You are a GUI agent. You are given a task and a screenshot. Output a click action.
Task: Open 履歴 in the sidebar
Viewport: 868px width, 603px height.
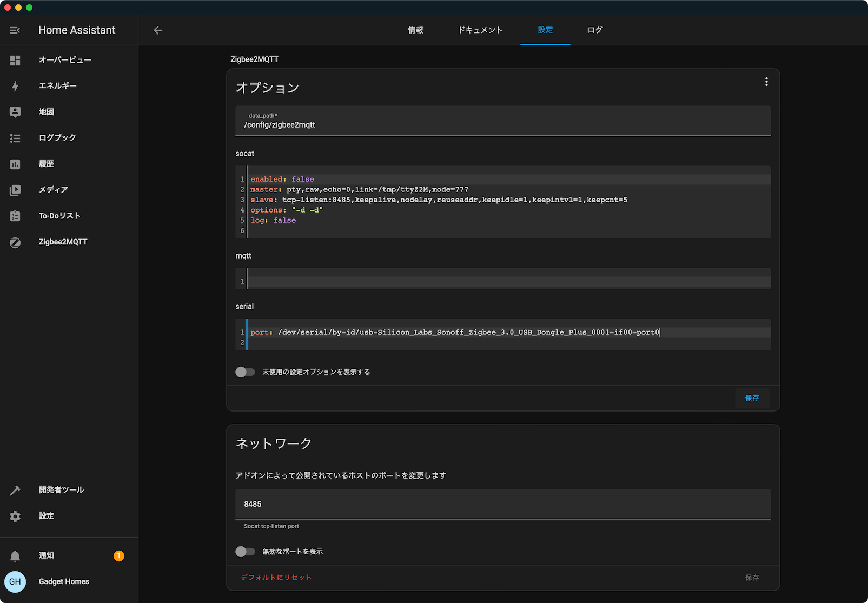point(47,164)
